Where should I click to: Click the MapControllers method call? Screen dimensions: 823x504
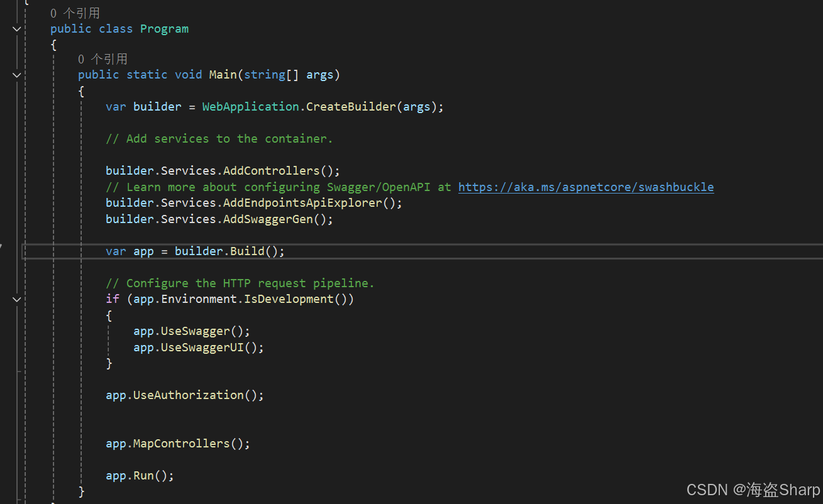click(x=182, y=444)
